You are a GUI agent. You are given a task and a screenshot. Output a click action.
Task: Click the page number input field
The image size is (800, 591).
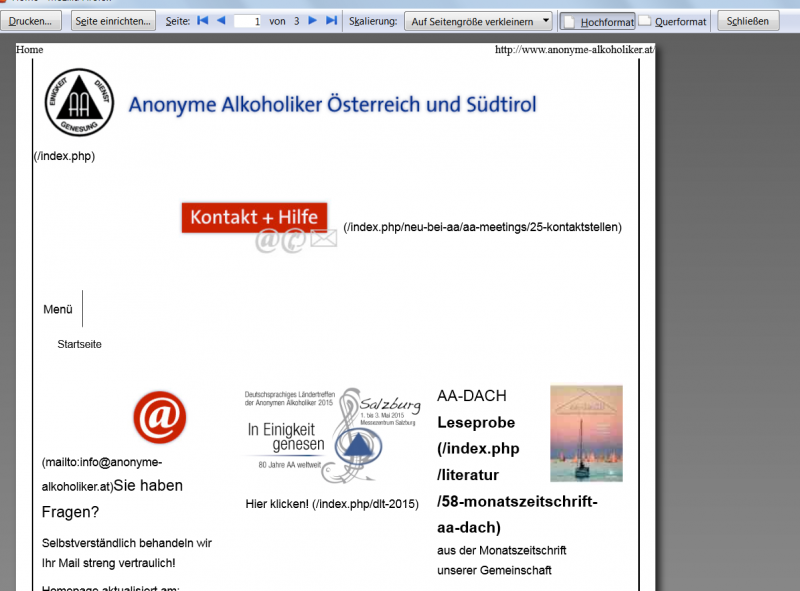coord(247,21)
